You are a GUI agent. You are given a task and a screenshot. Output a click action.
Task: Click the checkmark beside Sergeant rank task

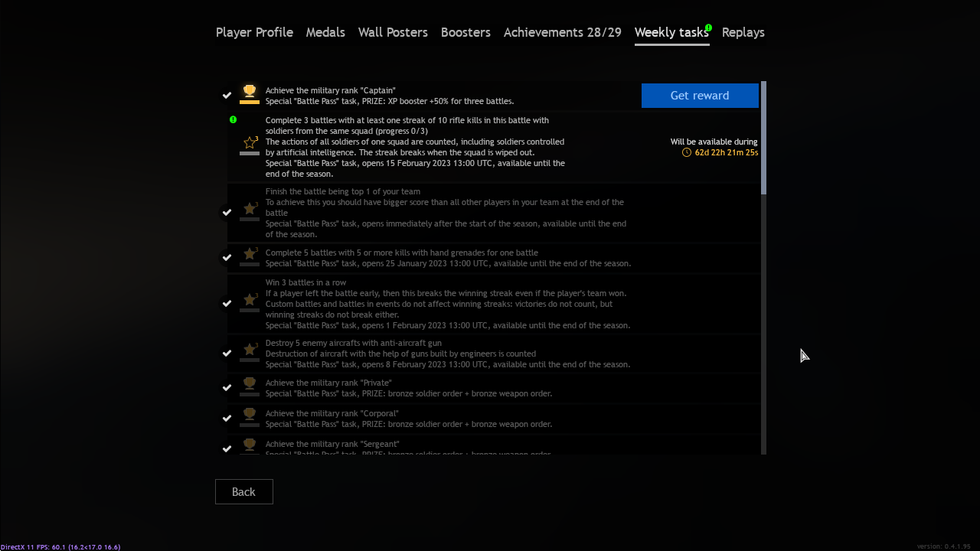pos(227,448)
